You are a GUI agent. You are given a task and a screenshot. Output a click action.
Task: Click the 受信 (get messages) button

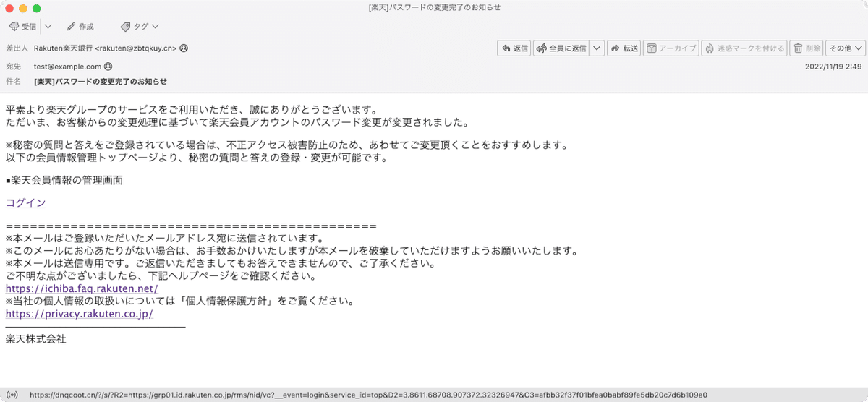tap(23, 27)
